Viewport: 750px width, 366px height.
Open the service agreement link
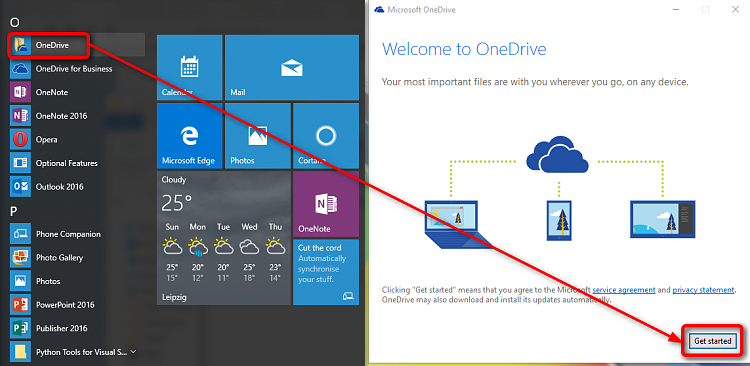pyautogui.click(x=624, y=290)
